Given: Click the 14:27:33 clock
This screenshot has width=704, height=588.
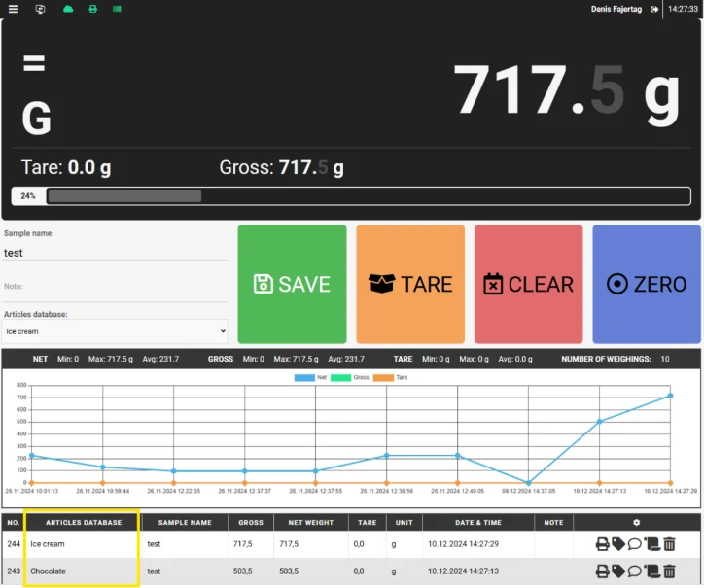Looking at the screenshot, I should coord(683,9).
